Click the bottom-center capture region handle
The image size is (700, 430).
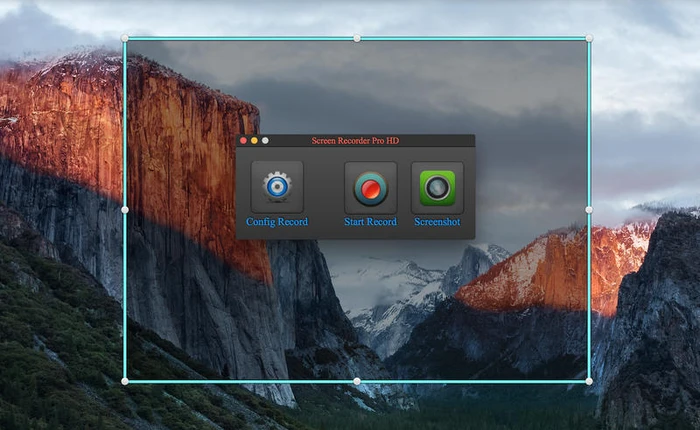pyautogui.click(x=357, y=381)
